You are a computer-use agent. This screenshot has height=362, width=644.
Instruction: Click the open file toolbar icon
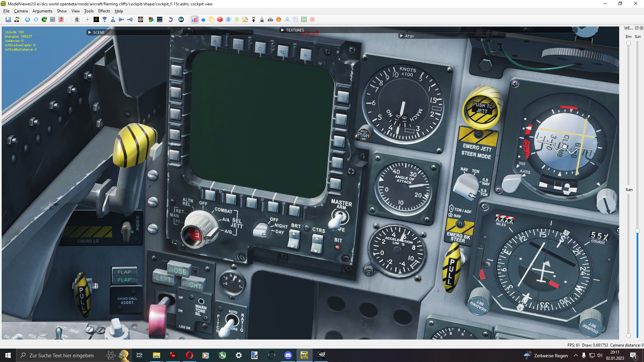(x=8, y=19)
